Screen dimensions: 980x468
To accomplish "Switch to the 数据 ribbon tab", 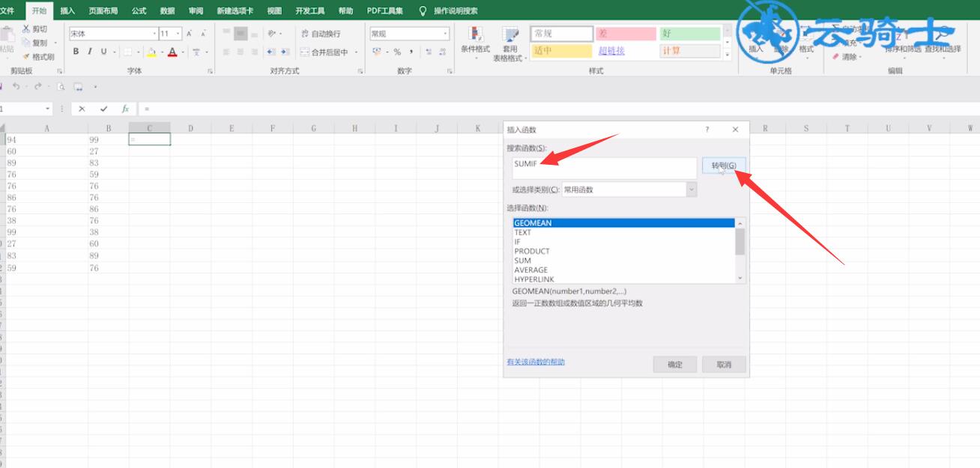I will click(167, 10).
